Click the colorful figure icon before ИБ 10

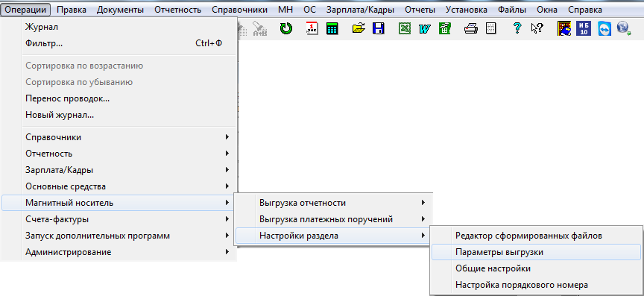(564, 28)
